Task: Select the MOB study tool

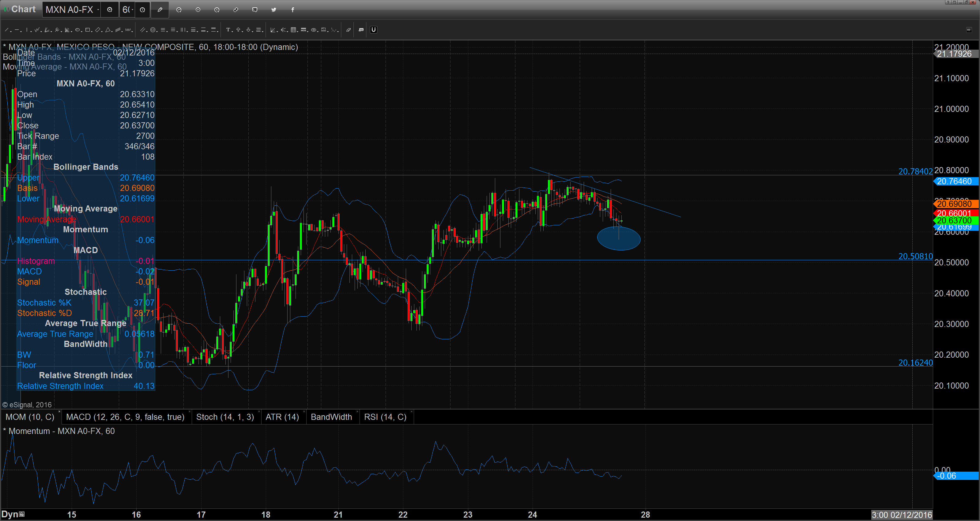Action: point(304,30)
